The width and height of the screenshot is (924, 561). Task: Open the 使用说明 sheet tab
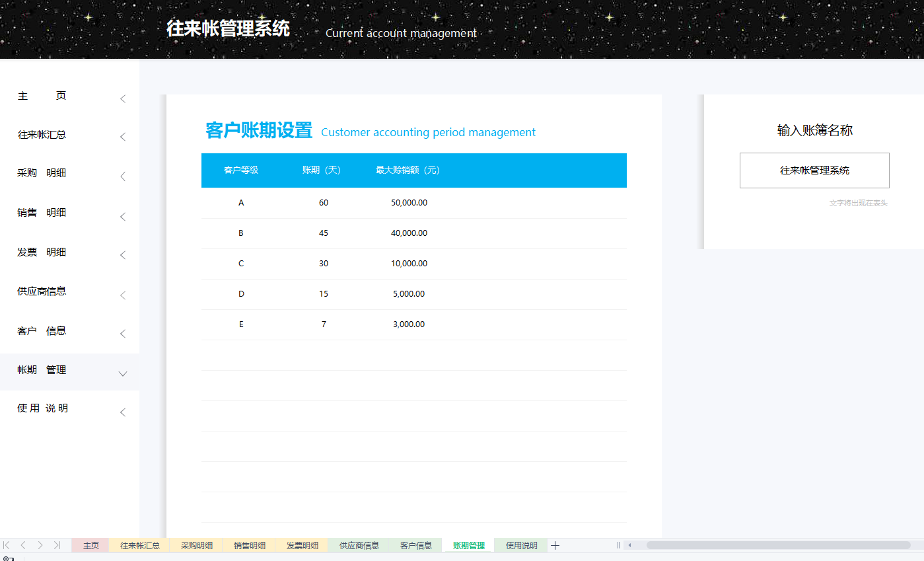(x=520, y=545)
